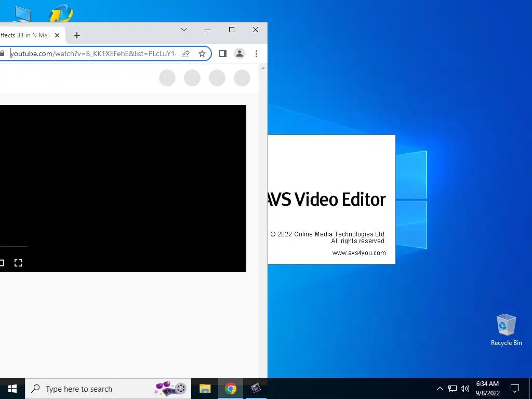This screenshot has width=532, height=399.
Task: View site information via lock icon
Action: point(2,54)
